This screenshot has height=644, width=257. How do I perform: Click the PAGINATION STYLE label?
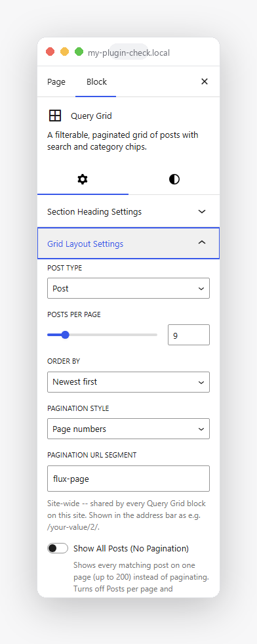78,408
